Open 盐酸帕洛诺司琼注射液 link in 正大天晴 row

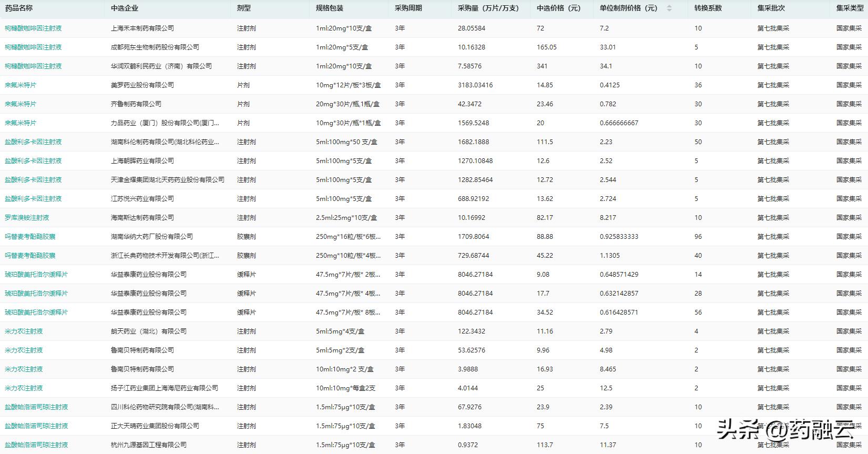[x=36, y=426]
